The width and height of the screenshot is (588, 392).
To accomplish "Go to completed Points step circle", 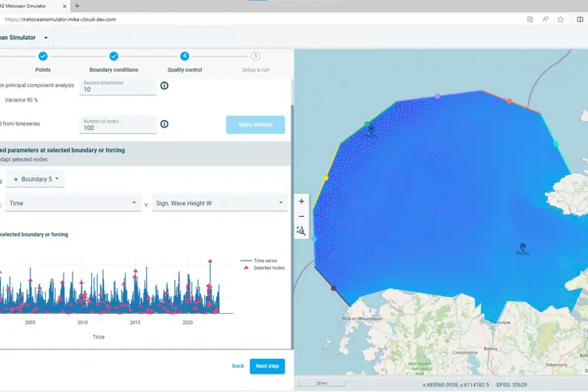I will (43, 56).
